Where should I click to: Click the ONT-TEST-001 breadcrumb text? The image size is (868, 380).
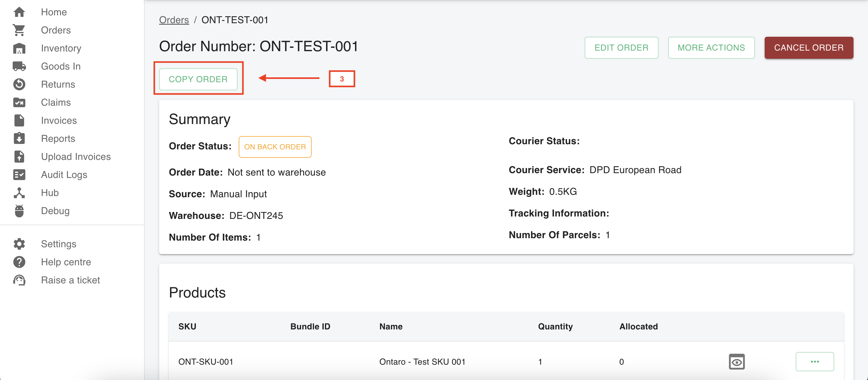tap(235, 20)
